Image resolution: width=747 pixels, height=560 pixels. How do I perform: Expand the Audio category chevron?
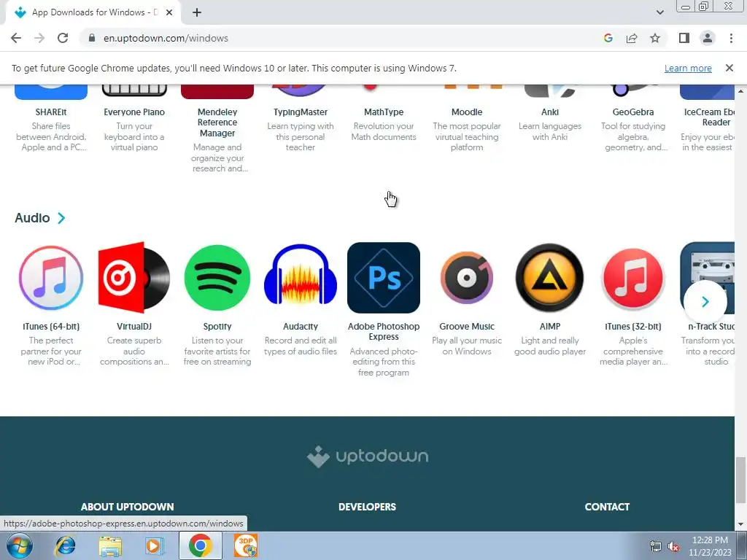(x=61, y=218)
